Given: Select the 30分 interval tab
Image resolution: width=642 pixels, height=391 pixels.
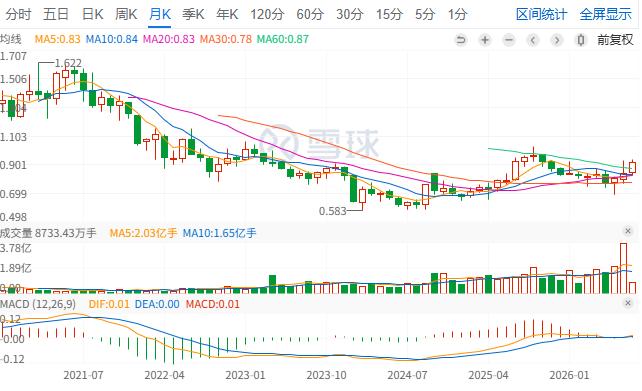Looking at the screenshot, I should (350, 15).
